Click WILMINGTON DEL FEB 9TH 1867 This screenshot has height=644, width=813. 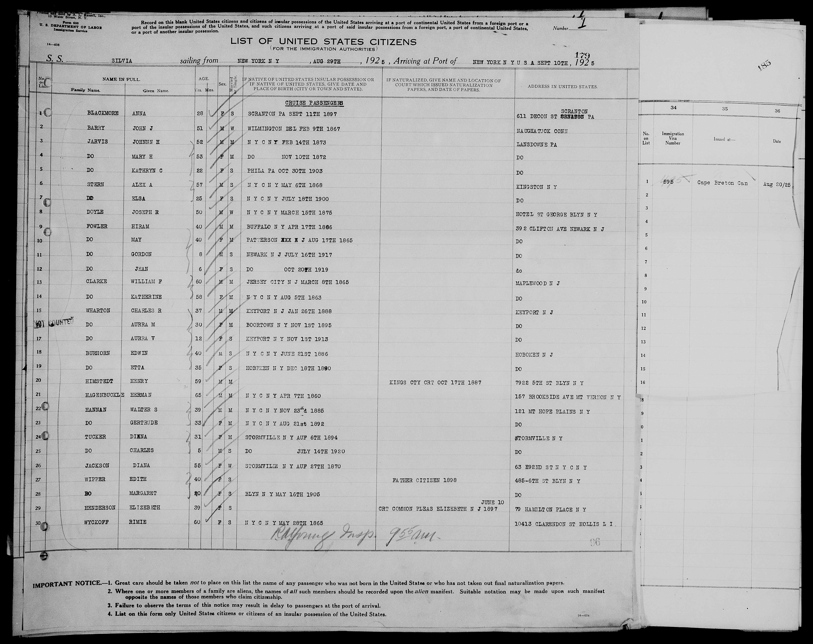(x=294, y=128)
